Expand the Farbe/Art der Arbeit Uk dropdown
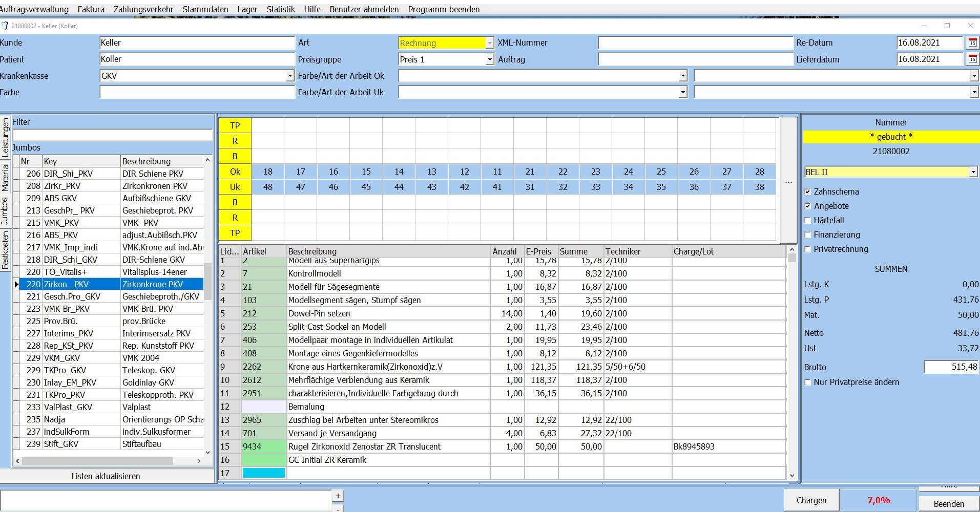Screen dimensions: 980x512 tap(683, 92)
